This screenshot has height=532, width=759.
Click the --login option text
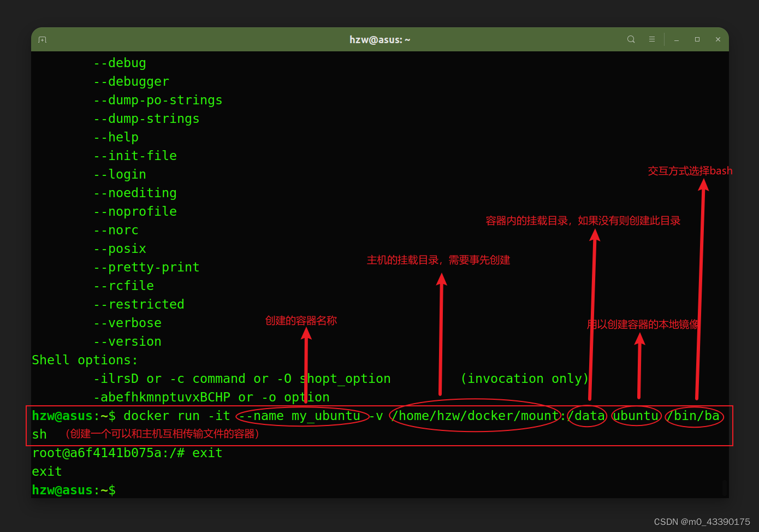point(120,174)
